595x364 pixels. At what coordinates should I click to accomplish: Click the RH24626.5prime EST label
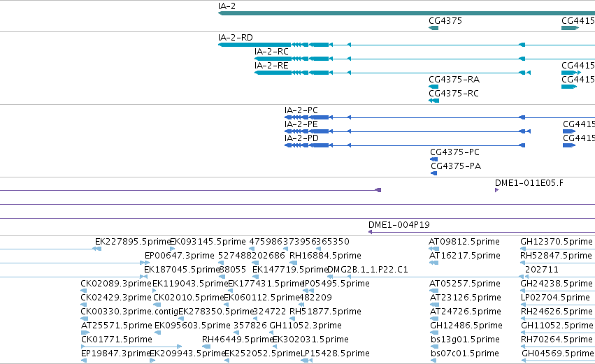click(x=557, y=312)
